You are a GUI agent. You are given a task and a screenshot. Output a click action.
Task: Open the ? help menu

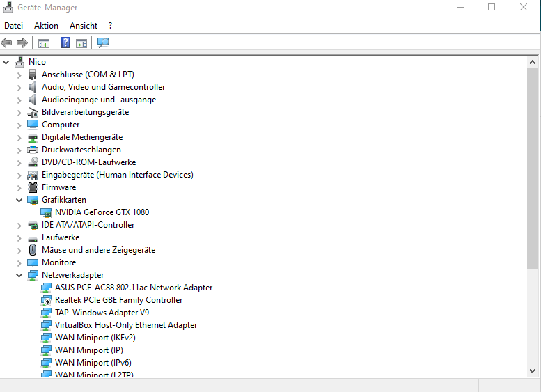pos(110,26)
